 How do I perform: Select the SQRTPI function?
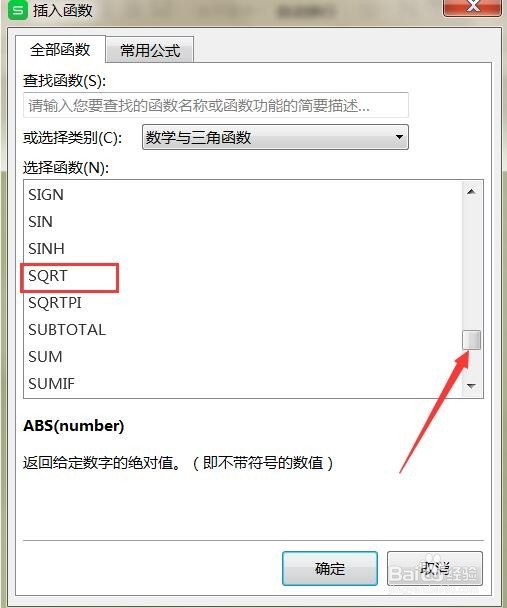tap(243, 302)
